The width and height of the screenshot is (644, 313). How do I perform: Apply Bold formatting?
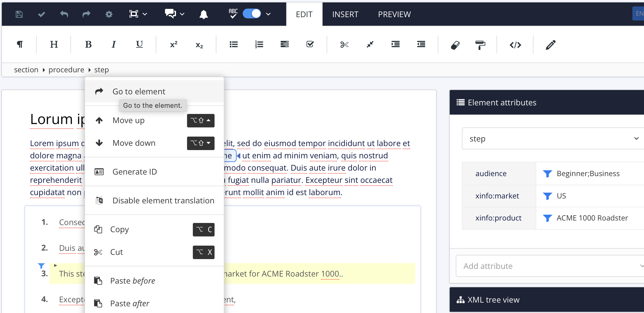(x=88, y=45)
